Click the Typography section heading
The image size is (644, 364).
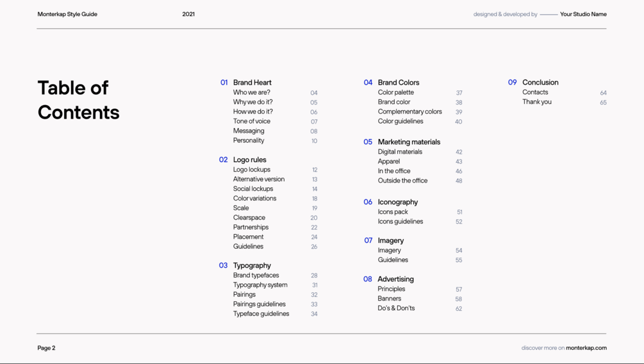click(x=252, y=265)
